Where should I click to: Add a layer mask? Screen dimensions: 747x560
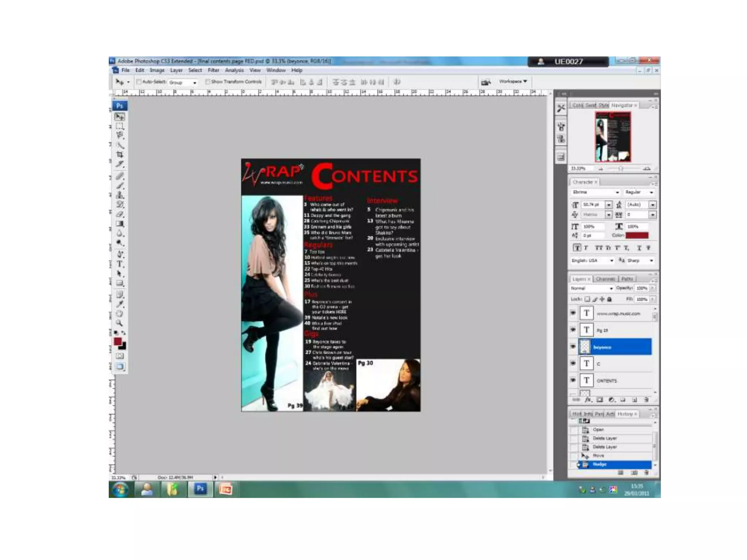click(600, 400)
